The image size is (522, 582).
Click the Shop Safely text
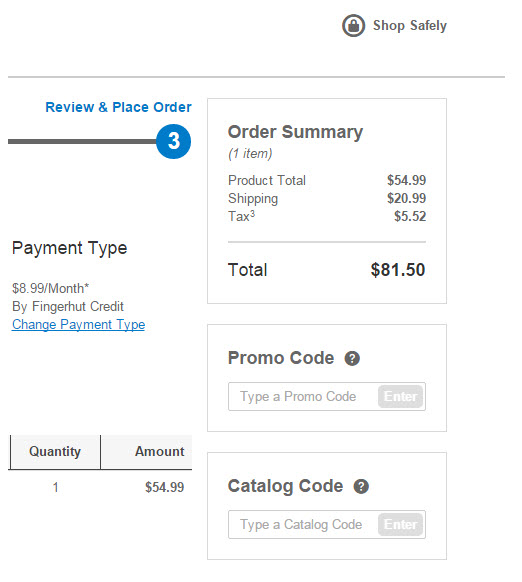point(410,26)
